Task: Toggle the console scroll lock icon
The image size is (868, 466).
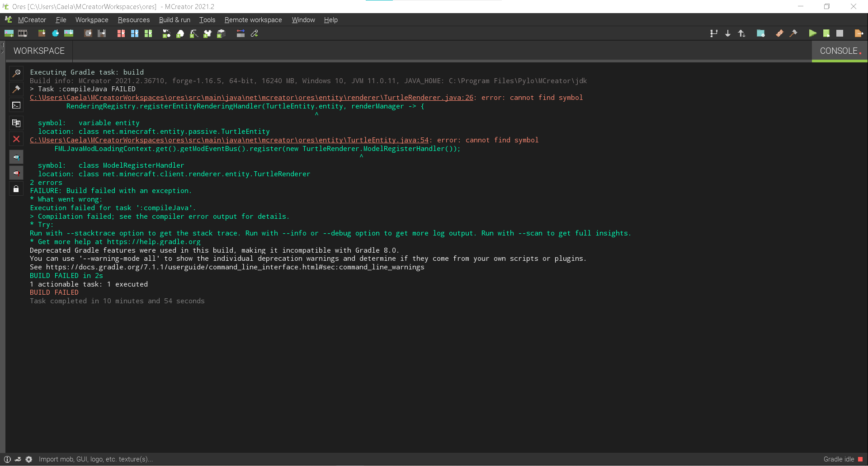Action: pyautogui.click(x=16, y=189)
